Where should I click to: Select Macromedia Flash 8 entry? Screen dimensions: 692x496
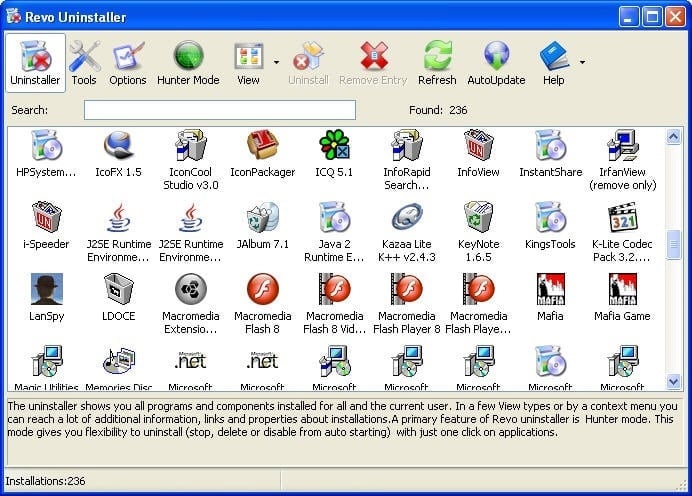[x=263, y=304]
